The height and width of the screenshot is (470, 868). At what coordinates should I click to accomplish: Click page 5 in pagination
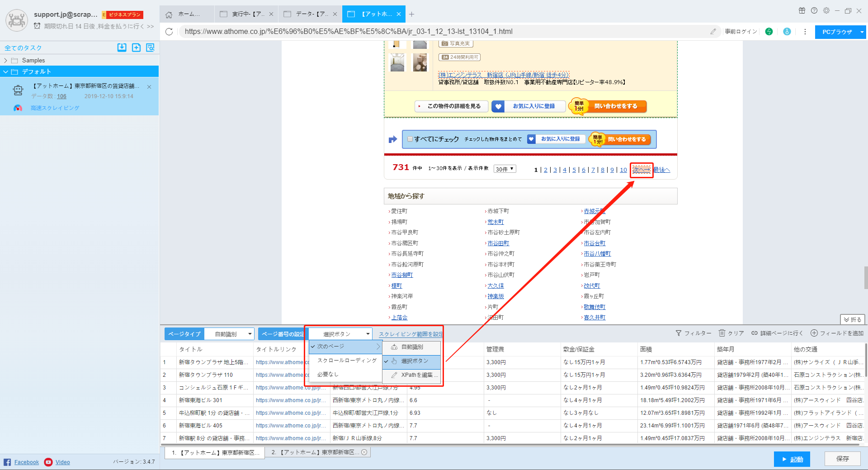[574, 170]
